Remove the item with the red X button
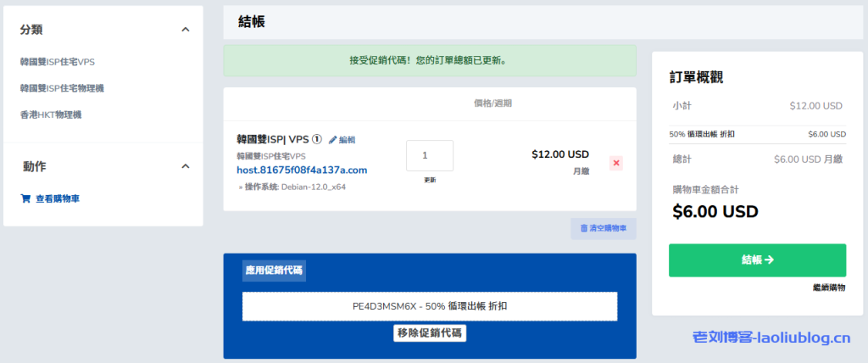 616,164
